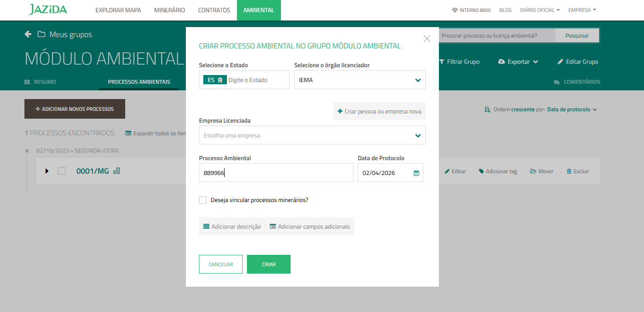This screenshot has width=644, height=312.
Task: Select the 0001/MG process checkbox
Action: point(62,171)
